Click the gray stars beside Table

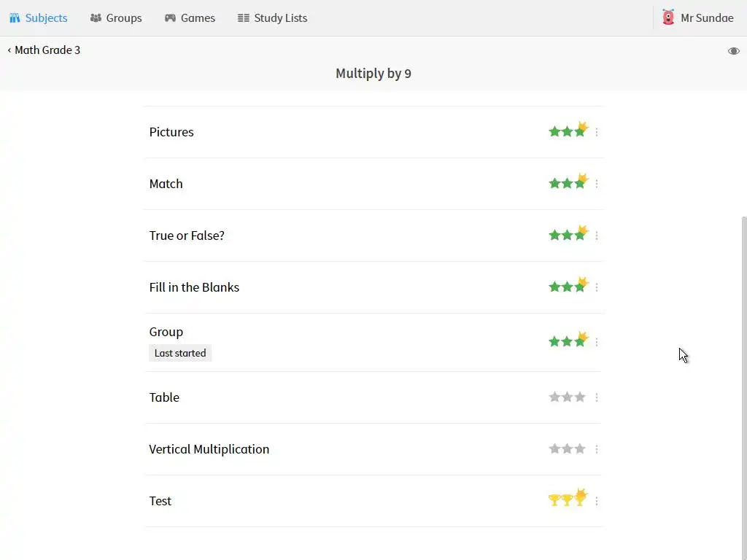click(567, 397)
